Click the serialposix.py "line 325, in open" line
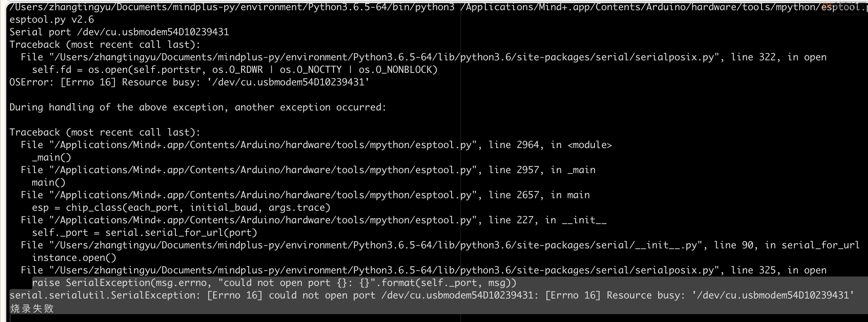This screenshot has height=322, width=868. 423,270
